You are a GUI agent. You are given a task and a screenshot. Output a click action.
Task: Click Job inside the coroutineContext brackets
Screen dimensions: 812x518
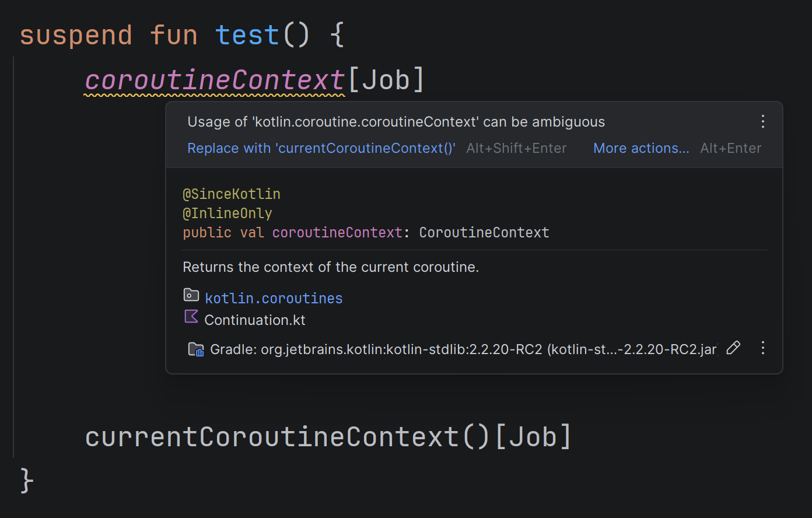(x=386, y=80)
